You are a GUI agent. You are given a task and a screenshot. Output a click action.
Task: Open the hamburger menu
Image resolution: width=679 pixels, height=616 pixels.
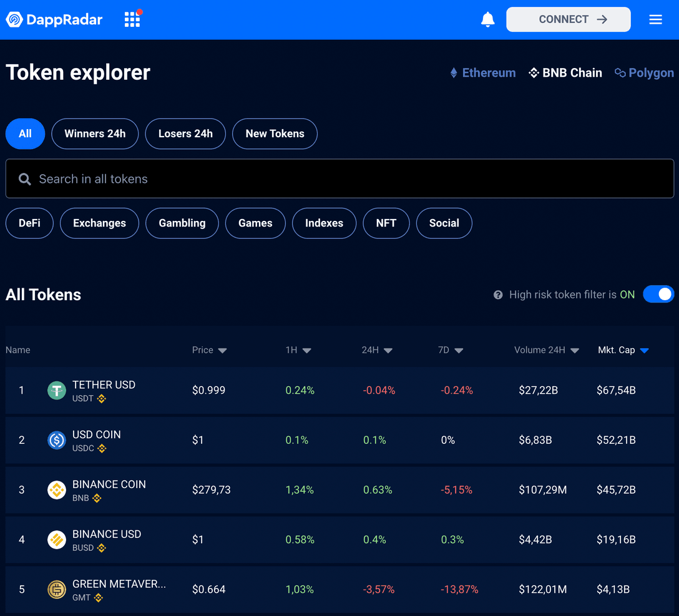point(655,19)
